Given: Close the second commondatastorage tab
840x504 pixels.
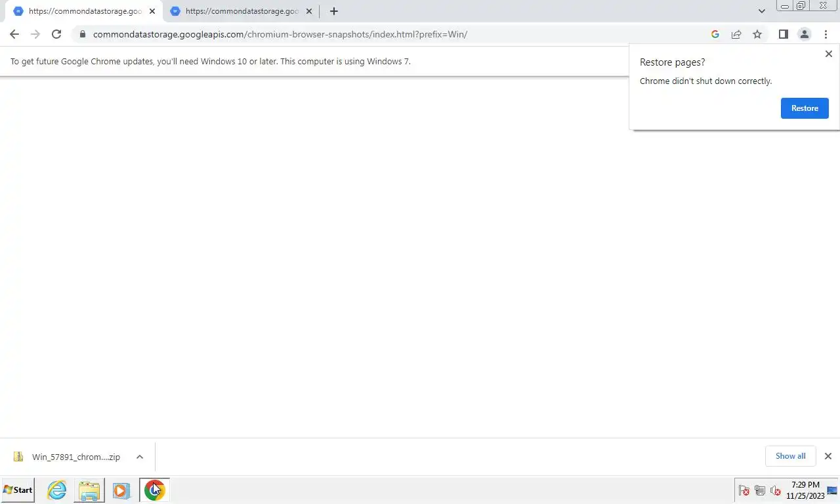Looking at the screenshot, I should click(x=309, y=11).
